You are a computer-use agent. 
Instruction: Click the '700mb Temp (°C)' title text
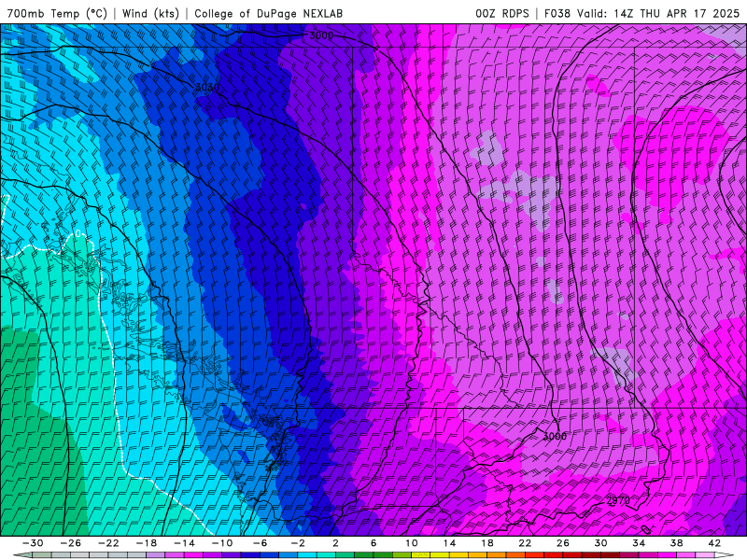click(57, 13)
